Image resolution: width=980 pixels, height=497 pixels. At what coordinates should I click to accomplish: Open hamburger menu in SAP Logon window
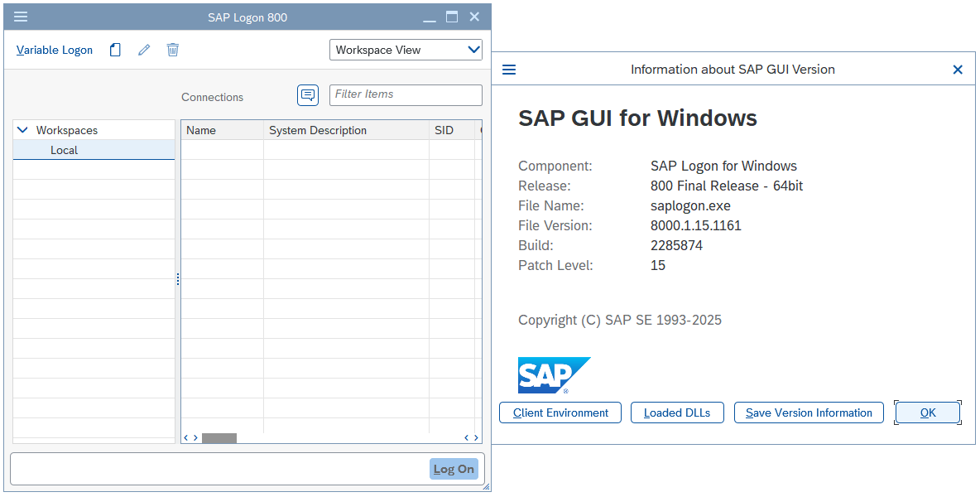click(21, 17)
